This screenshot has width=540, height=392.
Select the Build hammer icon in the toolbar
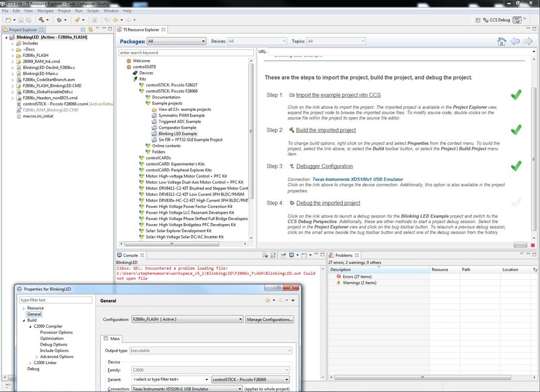coord(41,20)
